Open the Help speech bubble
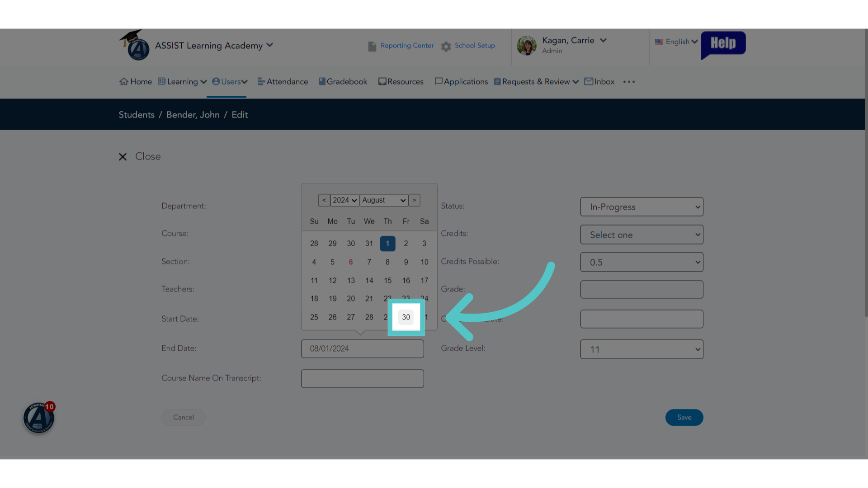Screen dimensions: 868x488 (723, 44)
